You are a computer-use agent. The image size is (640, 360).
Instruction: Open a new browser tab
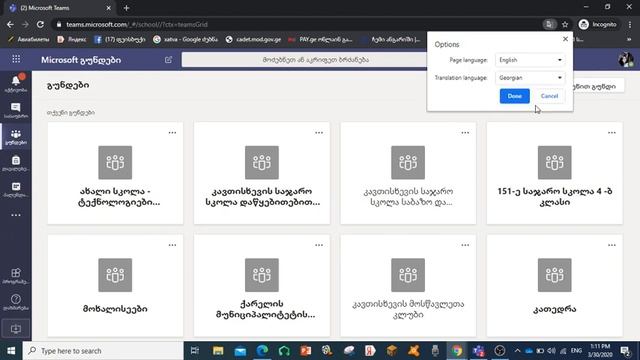126,8
